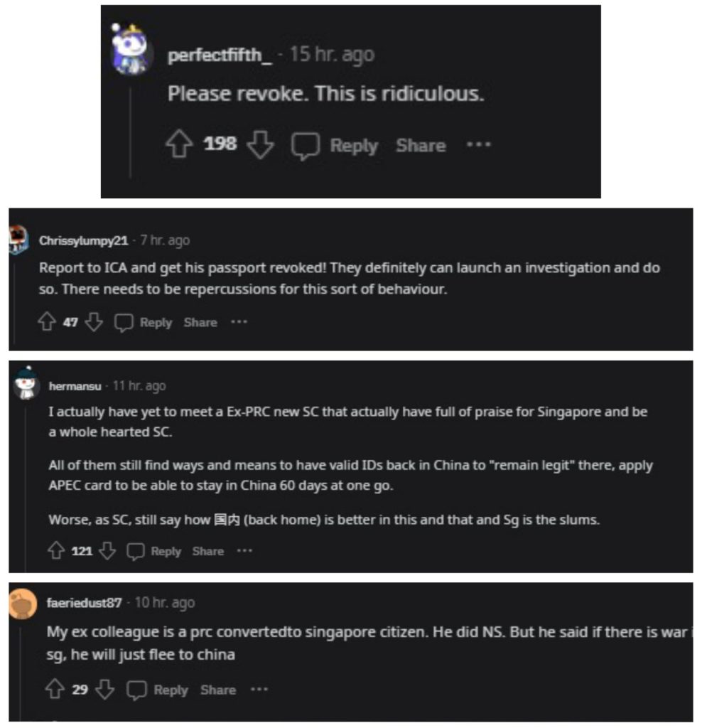Open more options on perfectfifth_'s comment
The width and height of the screenshot is (702, 728).
pyautogui.click(x=478, y=144)
